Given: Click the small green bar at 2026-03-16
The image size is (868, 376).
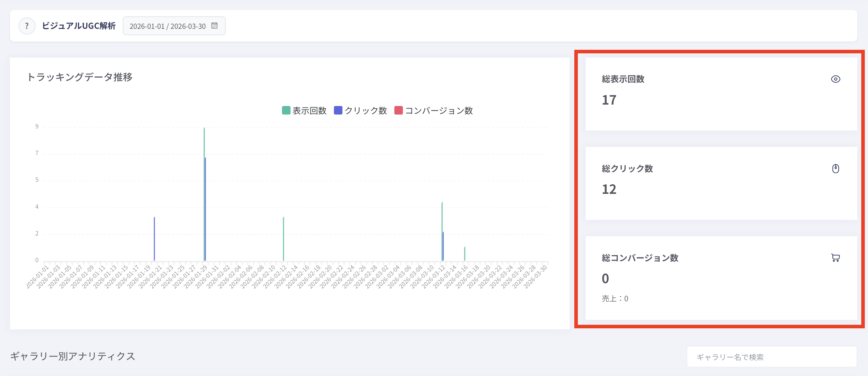Looking at the screenshot, I should click(465, 254).
